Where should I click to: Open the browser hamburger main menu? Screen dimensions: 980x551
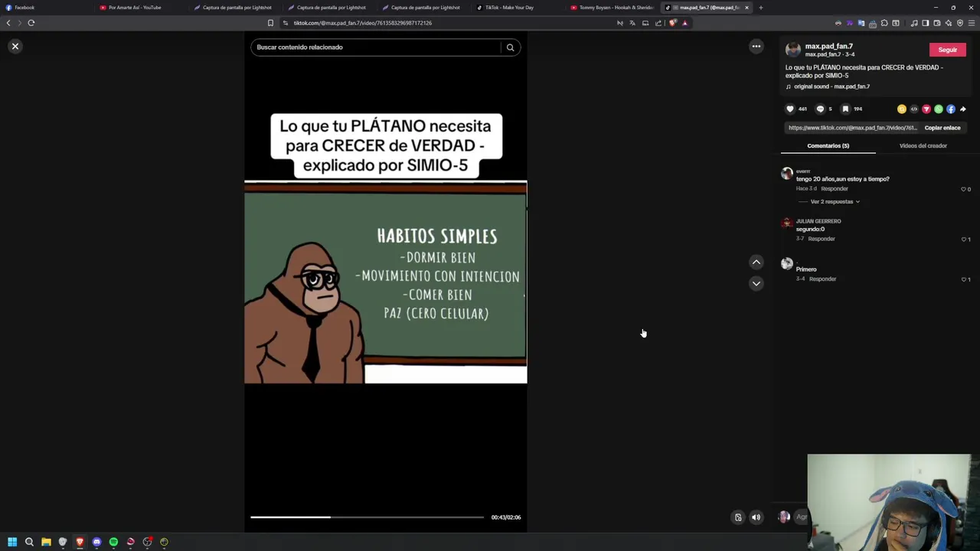[x=972, y=23]
